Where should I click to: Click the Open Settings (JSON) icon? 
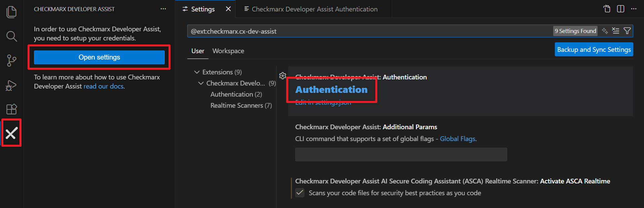[607, 9]
